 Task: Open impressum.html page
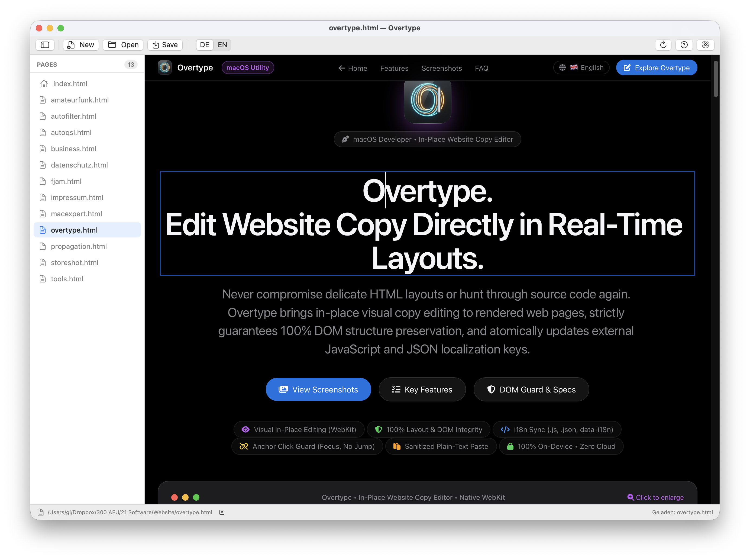point(87,198)
